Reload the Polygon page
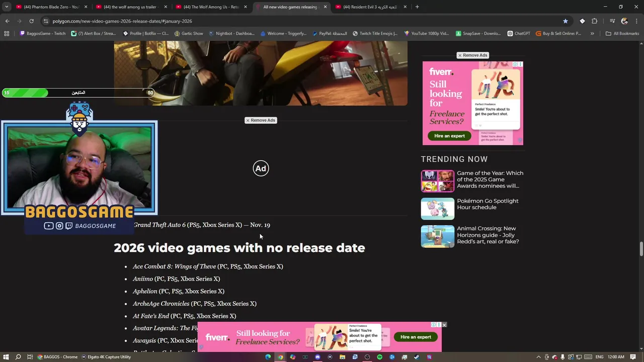644x362 pixels. tap(31, 21)
